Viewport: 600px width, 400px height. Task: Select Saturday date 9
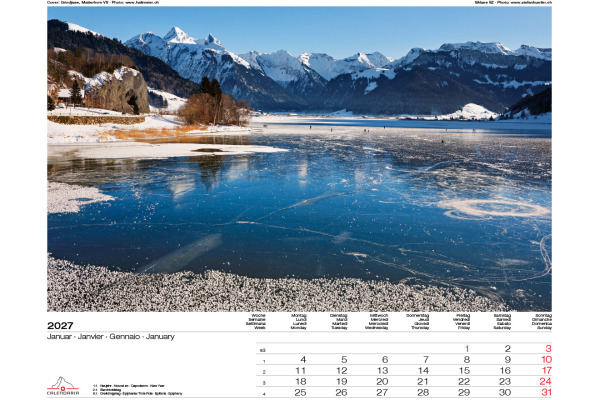pos(507,360)
